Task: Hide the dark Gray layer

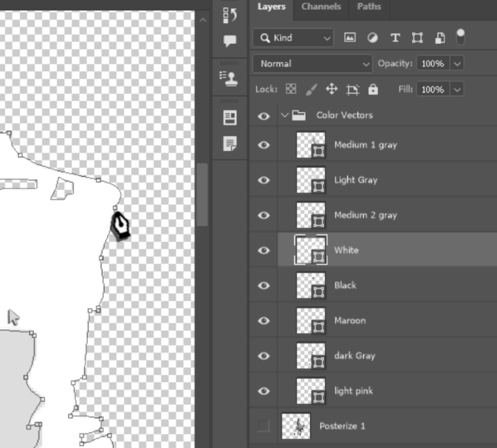Action: tap(263, 356)
